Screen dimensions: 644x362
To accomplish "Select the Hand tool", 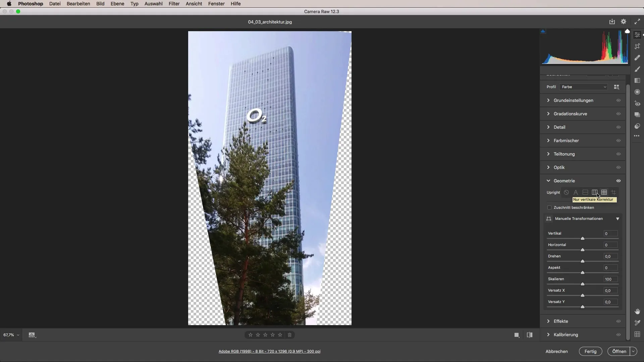I will [x=637, y=311].
